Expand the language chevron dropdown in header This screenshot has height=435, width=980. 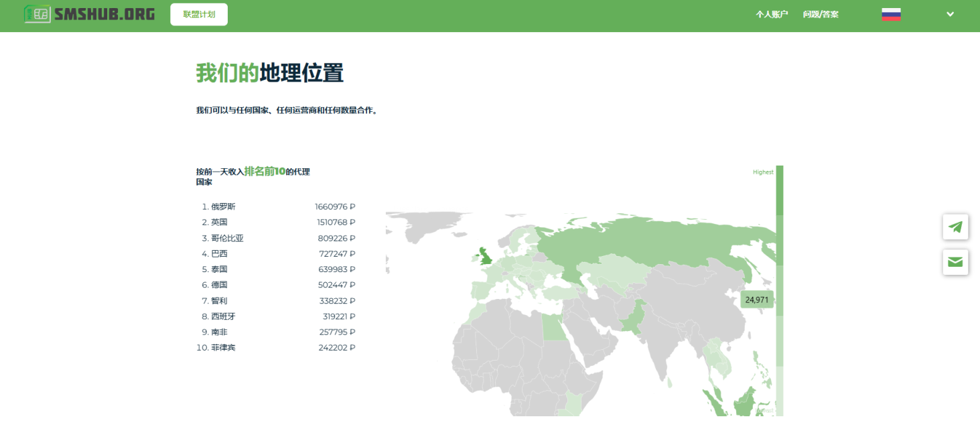(950, 15)
